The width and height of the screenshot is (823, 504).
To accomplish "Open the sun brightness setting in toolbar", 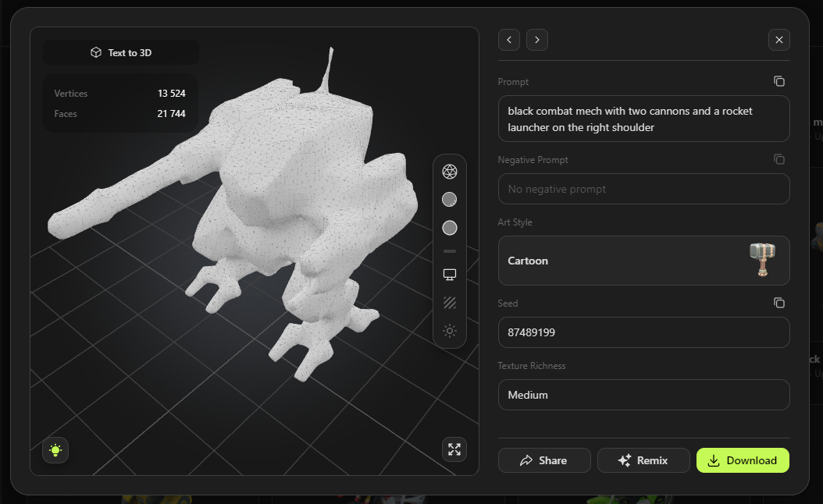I will click(x=449, y=331).
